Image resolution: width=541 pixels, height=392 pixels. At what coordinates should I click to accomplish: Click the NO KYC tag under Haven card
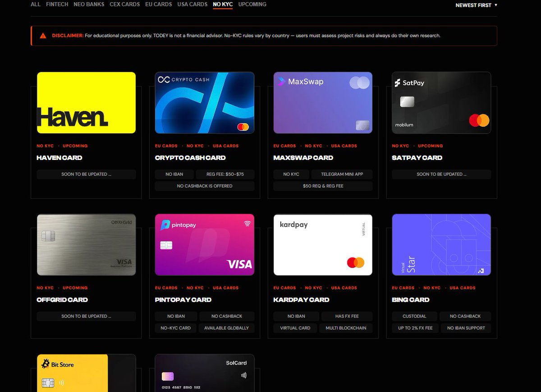(x=45, y=146)
